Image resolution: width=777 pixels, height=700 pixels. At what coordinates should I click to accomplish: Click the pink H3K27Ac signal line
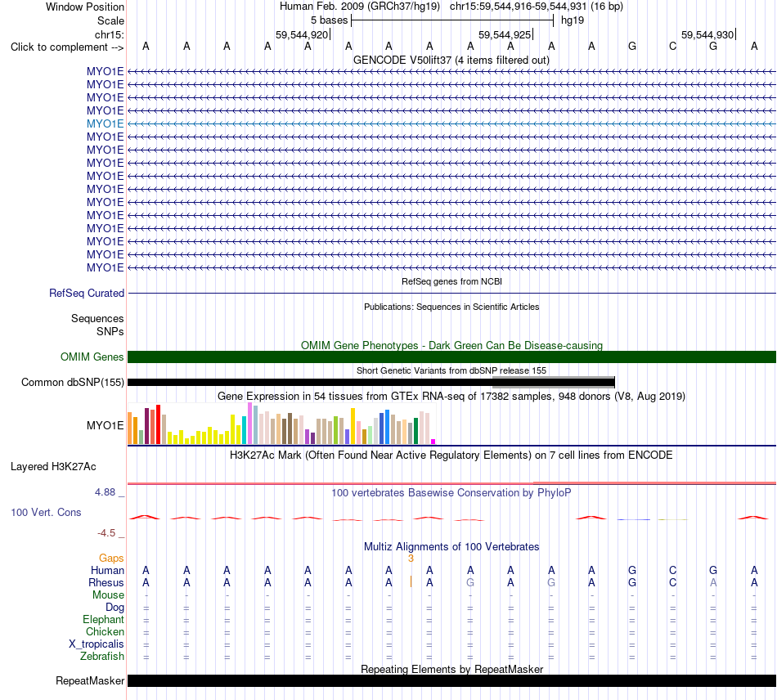pyautogui.click(x=451, y=483)
